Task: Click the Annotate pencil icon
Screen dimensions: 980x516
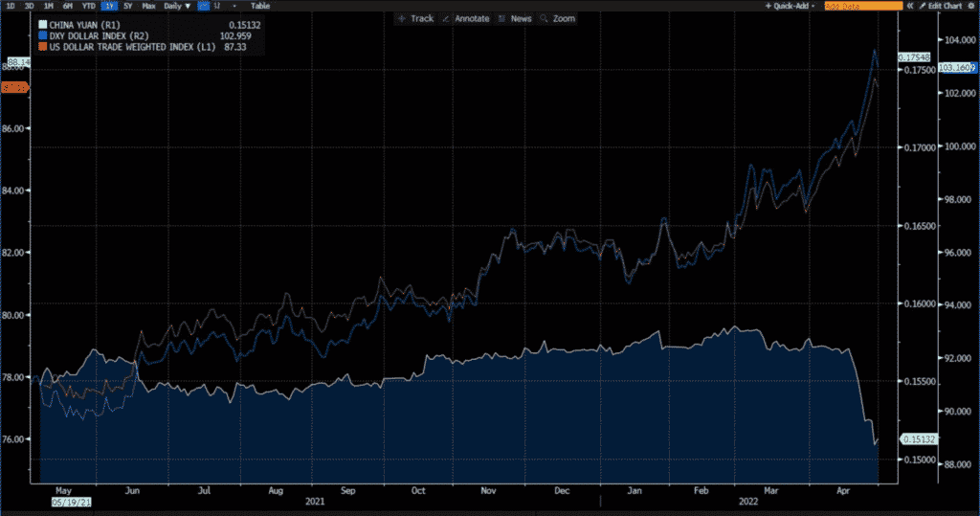Action: tap(446, 19)
